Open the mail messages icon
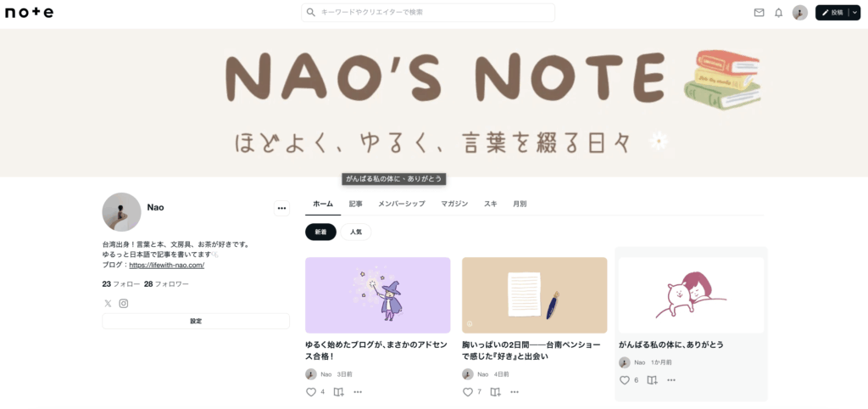The height and width of the screenshot is (409, 868). click(x=759, y=13)
